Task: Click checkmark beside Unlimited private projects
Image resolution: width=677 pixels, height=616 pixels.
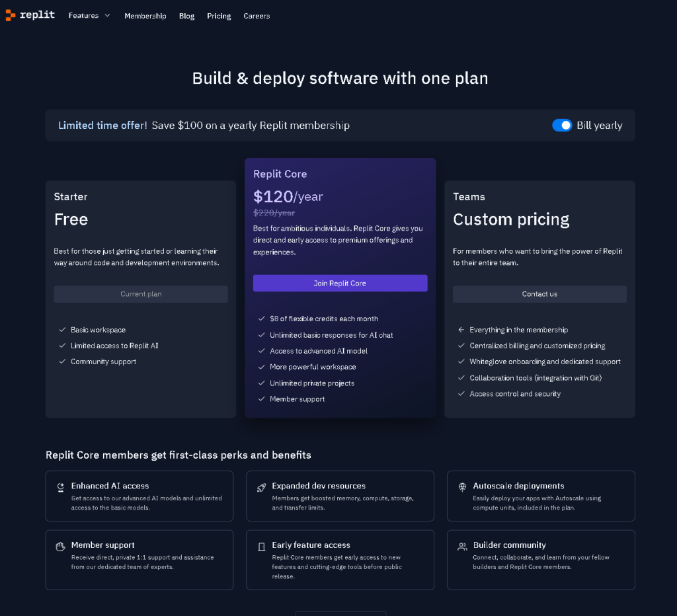Action: coord(261,383)
